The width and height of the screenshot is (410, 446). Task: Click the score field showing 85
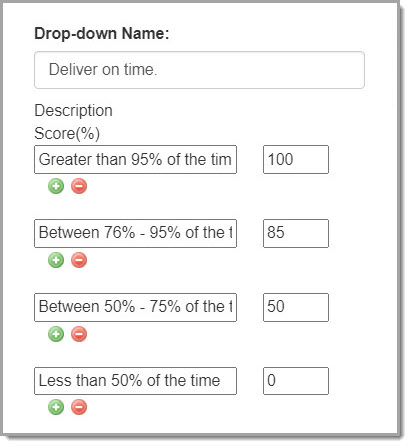click(296, 233)
